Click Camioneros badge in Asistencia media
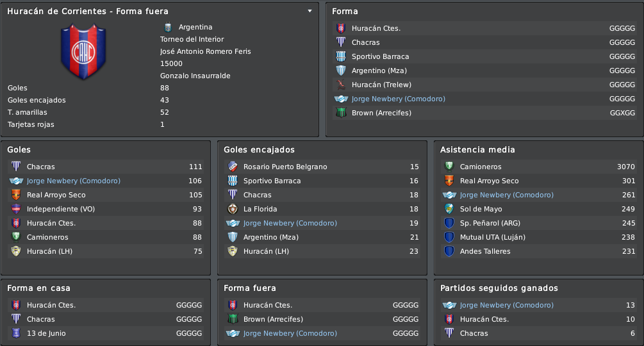 (449, 167)
